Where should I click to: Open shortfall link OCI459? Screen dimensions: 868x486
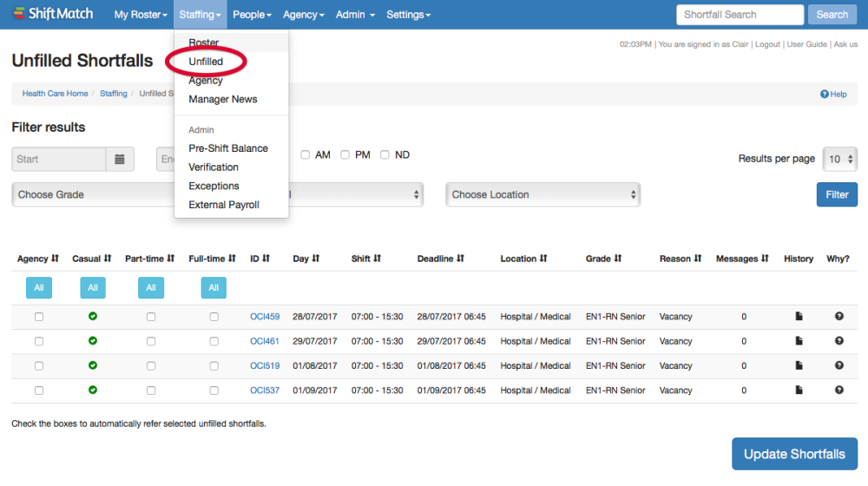tap(265, 317)
